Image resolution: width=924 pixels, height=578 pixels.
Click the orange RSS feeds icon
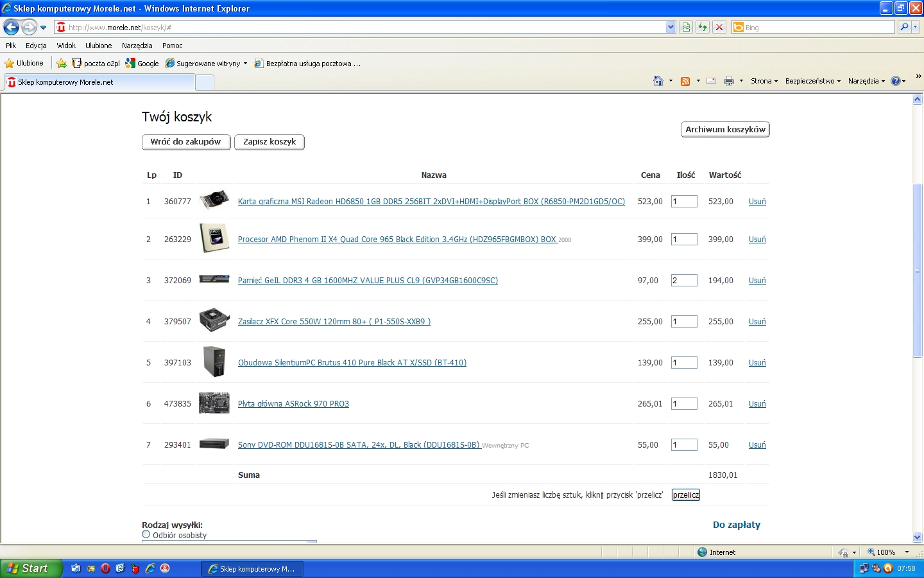[x=685, y=81]
